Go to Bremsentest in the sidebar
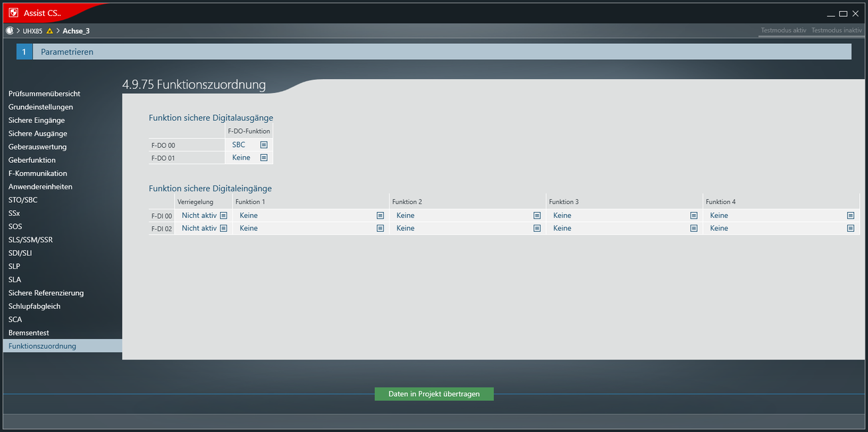868x432 pixels. (x=29, y=333)
